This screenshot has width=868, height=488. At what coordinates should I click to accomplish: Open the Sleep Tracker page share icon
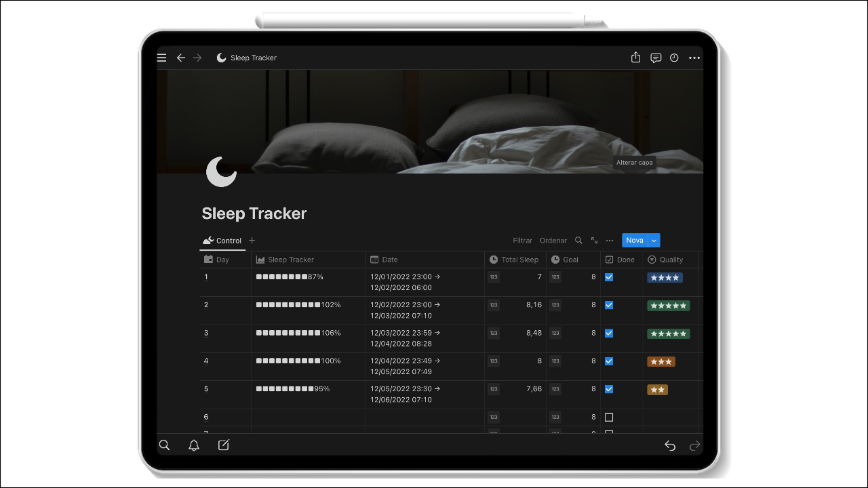tap(635, 58)
